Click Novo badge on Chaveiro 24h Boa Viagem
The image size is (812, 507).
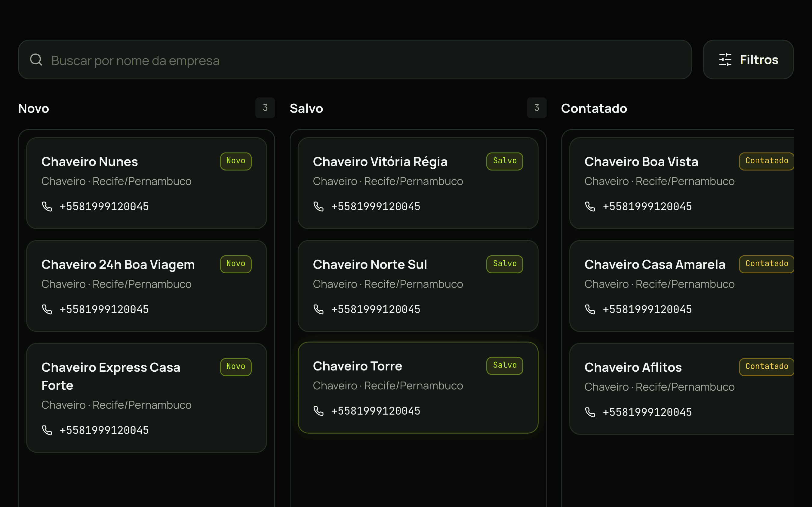[236, 264]
